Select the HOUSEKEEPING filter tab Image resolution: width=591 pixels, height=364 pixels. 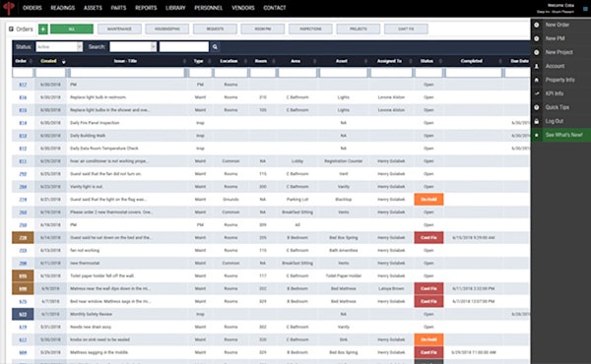click(167, 29)
